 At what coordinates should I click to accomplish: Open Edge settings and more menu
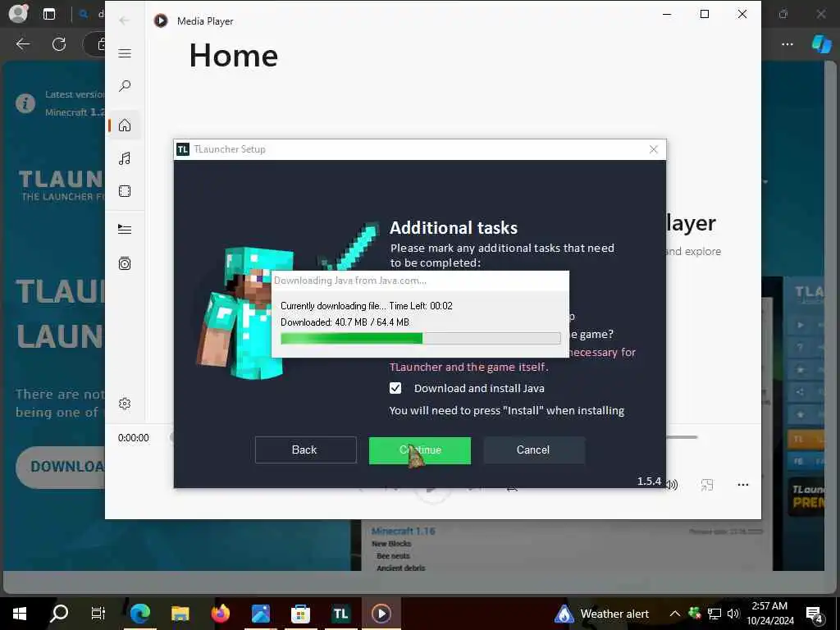[x=787, y=44]
